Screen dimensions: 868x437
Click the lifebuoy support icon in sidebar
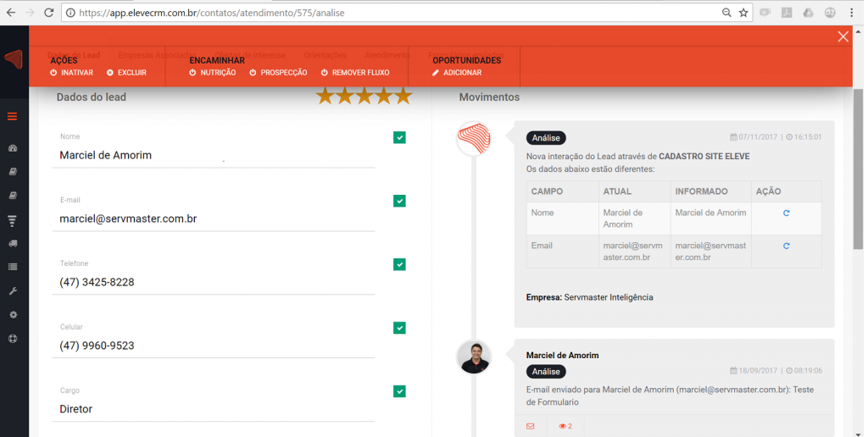click(x=13, y=339)
